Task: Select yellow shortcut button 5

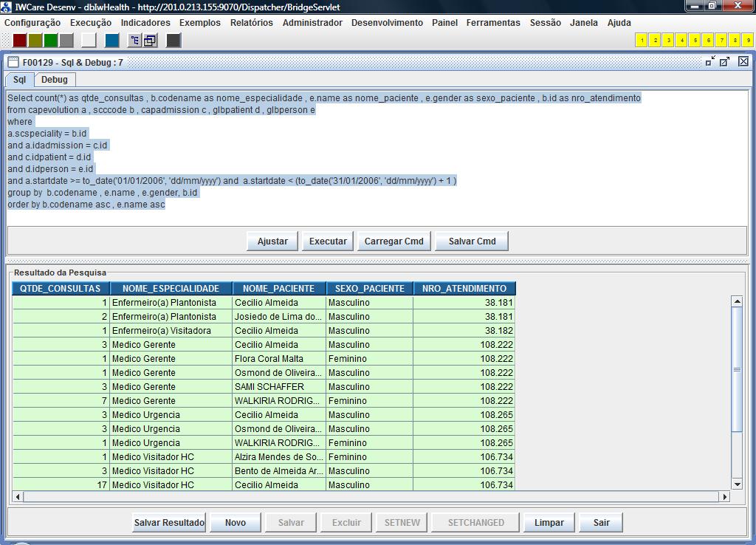Action: pos(695,41)
